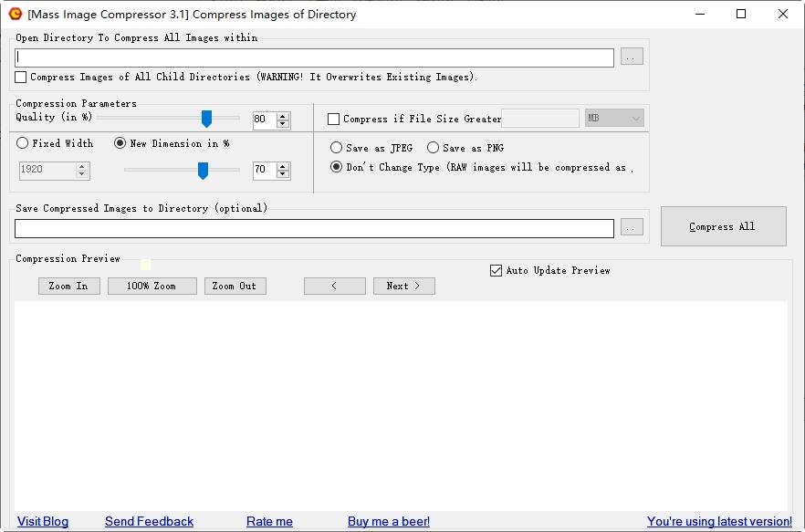Toggle Auto Update Preview checkbox
Image resolution: width=805 pixels, height=532 pixels.
[x=496, y=271]
